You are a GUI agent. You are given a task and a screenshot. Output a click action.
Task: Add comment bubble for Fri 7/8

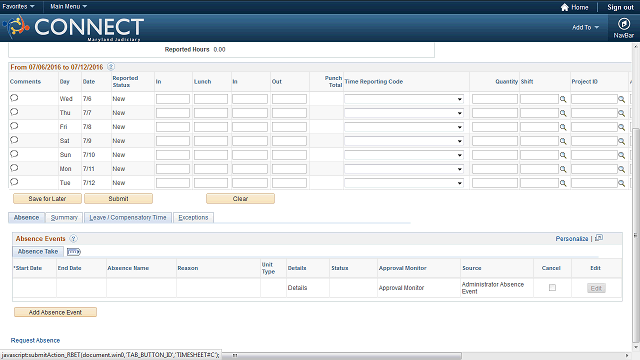(x=14, y=126)
